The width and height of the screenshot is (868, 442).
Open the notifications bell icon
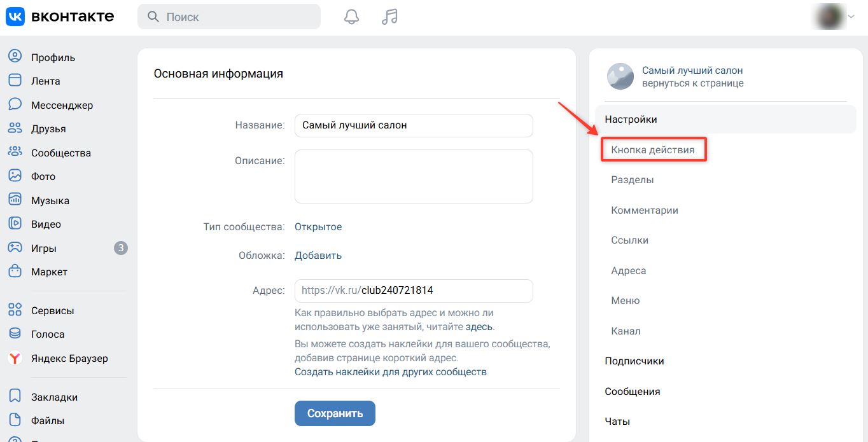click(x=351, y=17)
